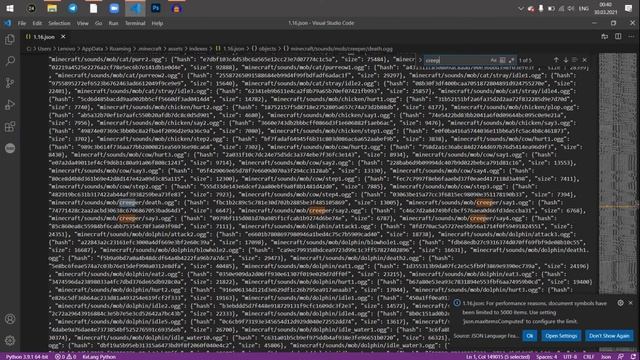This screenshot has height=360, width=640.
Task: Open the Search view in activity bar
Action: (x=10, y=61)
